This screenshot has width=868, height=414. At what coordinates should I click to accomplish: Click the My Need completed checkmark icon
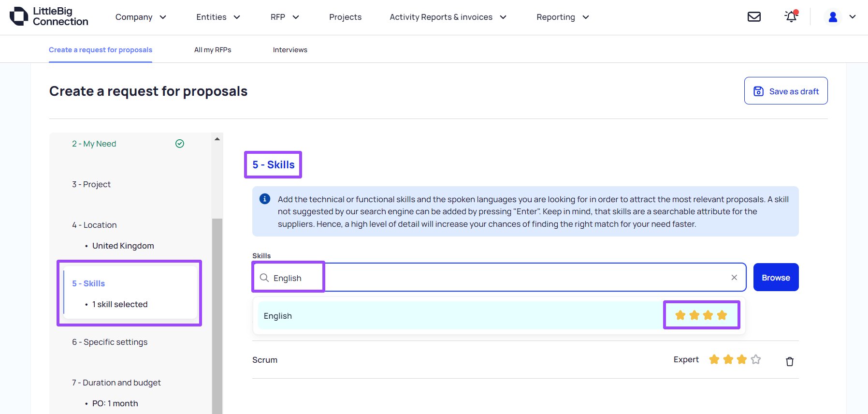click(180, 144)
